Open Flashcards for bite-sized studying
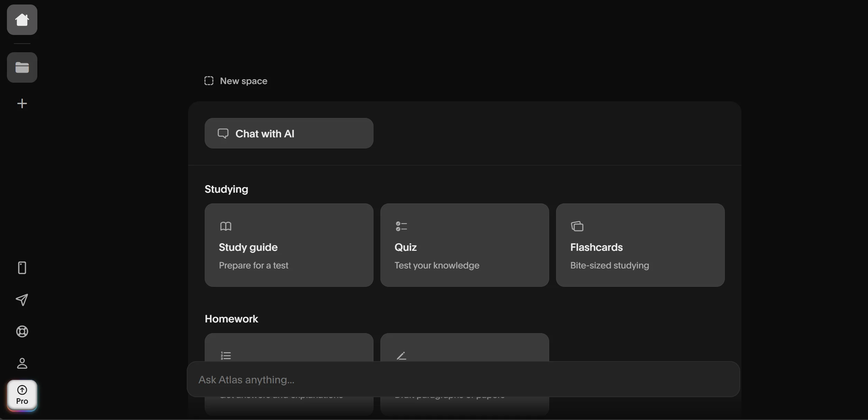868x420 pixels. pyautogui.click(x=640, y=245)
